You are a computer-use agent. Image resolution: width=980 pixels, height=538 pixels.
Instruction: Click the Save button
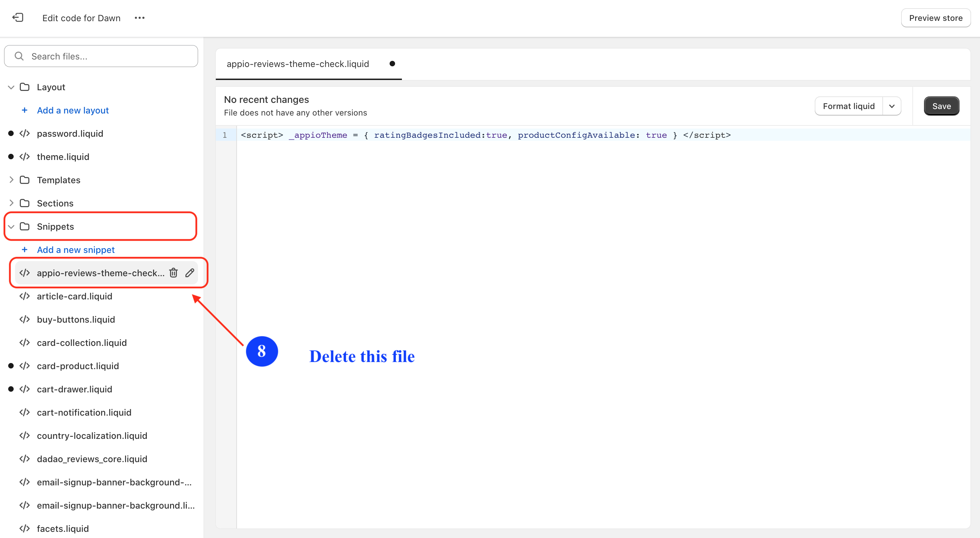[x=941, y=106]
